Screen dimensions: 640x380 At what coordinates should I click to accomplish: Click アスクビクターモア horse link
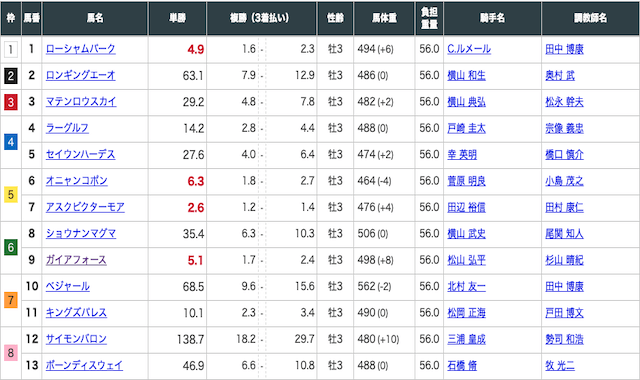click(x=85, y=207)
